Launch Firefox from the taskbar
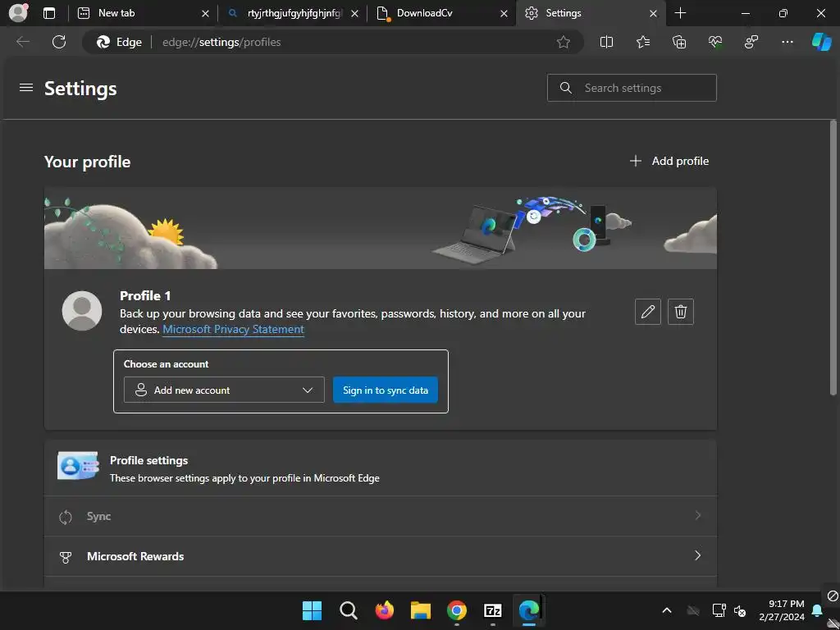This screenshot has width=840, height=630. [384, 610]
